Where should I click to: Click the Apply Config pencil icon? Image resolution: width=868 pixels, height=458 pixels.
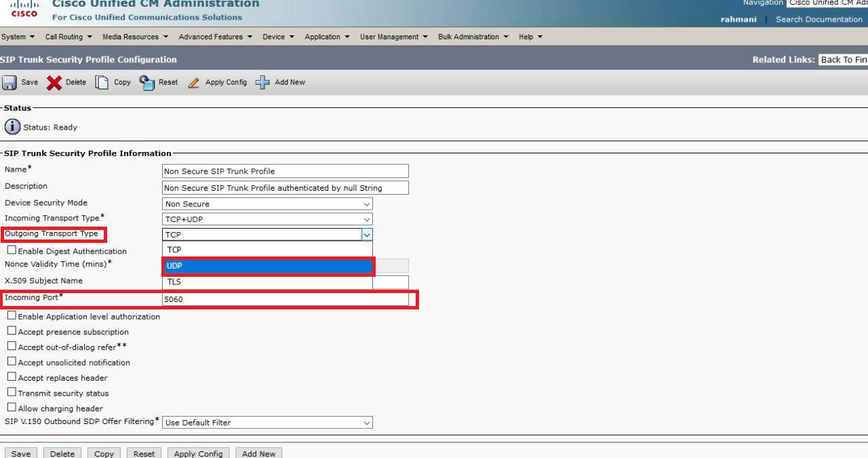click(x=194, y=83)
